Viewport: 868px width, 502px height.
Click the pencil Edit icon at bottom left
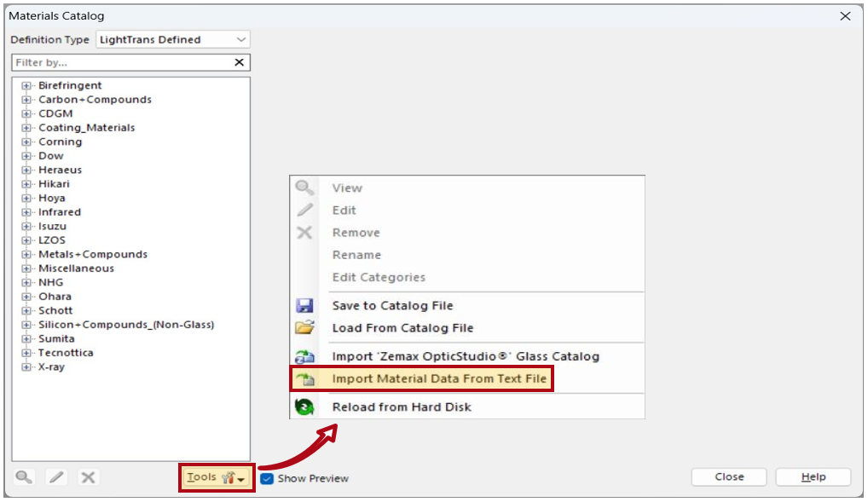[56, 477]
